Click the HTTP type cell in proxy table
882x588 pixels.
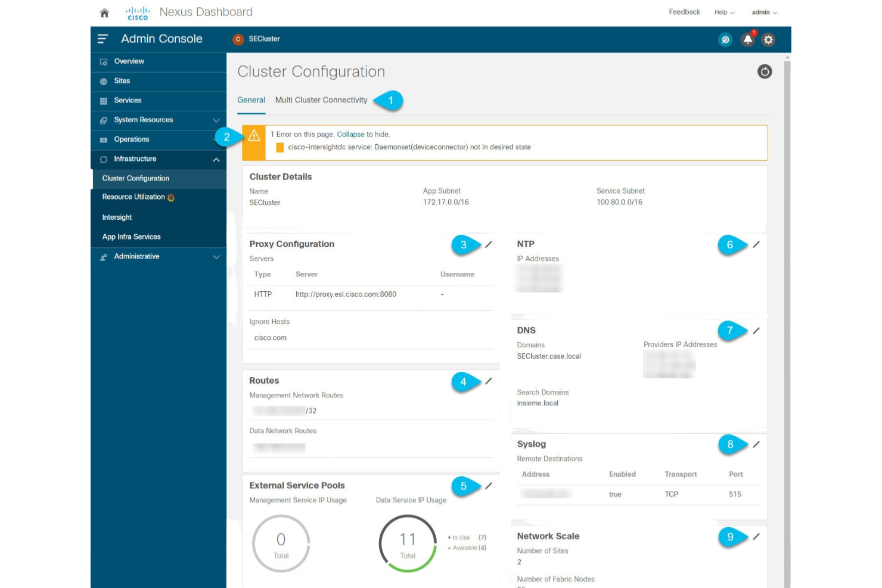[x=263, y=294]
